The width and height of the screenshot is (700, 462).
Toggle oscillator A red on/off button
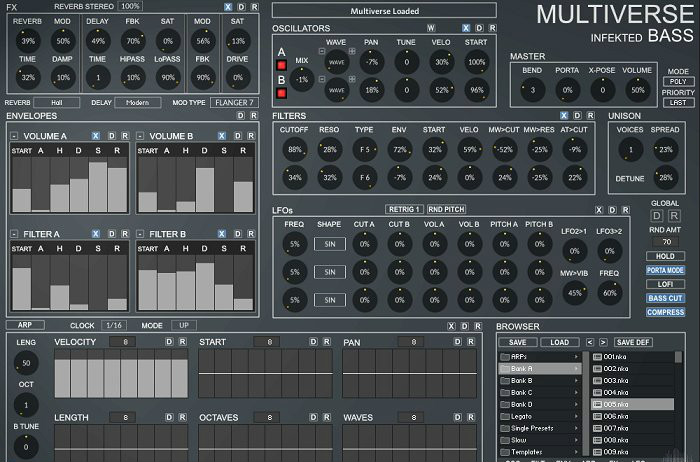281,66
